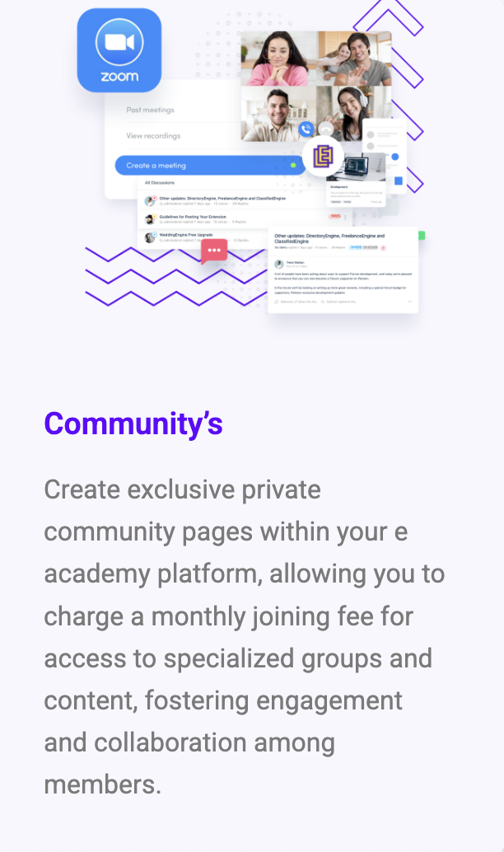This screenshot has height=852, width=504.
Task: Click the grey hang-up call icon
Action: [x=325, y=129]
